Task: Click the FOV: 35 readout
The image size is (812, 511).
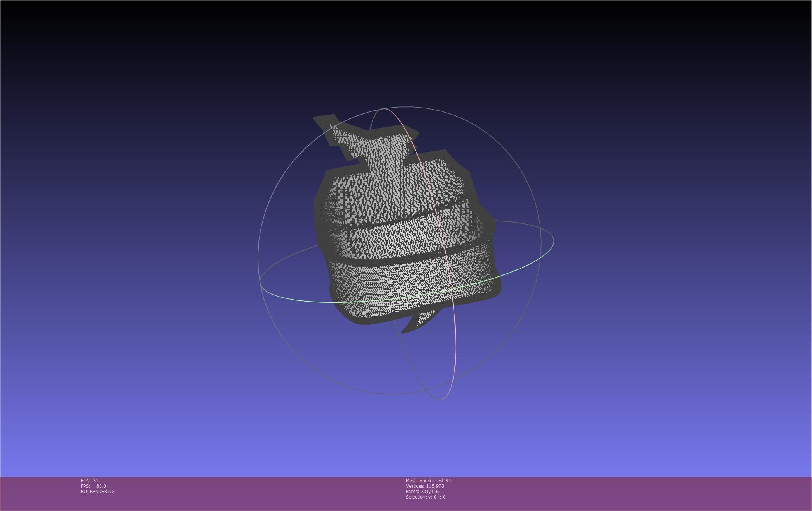Action: 89,480
